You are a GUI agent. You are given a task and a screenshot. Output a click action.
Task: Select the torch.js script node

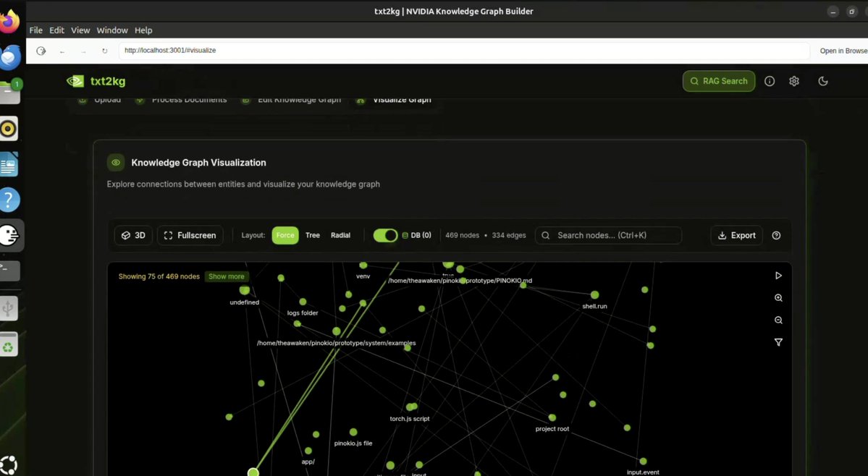click(x=410, y=407)
